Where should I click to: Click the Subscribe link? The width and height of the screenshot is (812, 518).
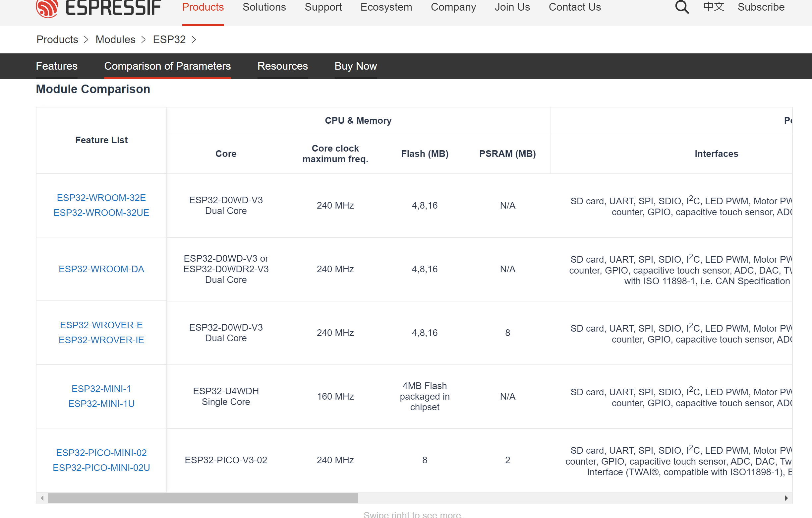pos(761,7)
